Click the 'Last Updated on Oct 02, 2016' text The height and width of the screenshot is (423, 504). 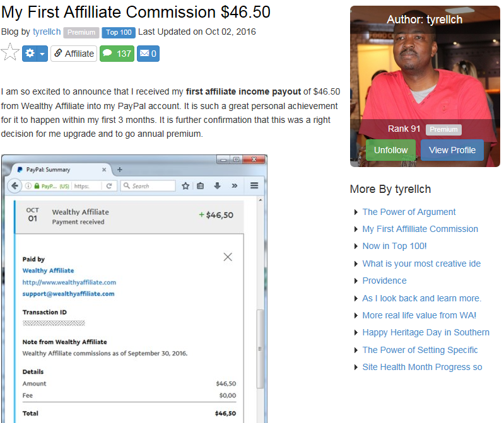pyautogui.click(x=197, y=32)
